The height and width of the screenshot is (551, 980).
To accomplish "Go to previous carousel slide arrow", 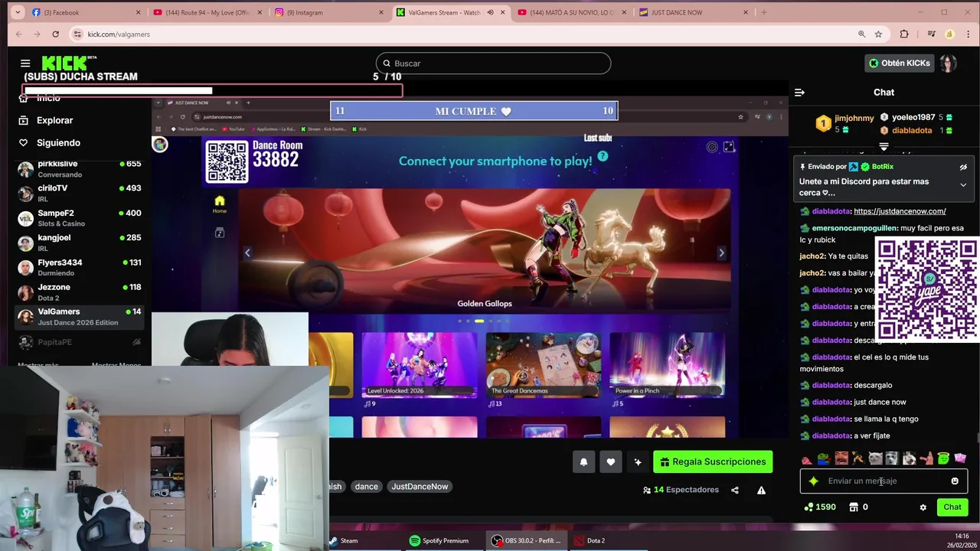I will [x=247, y=253].
